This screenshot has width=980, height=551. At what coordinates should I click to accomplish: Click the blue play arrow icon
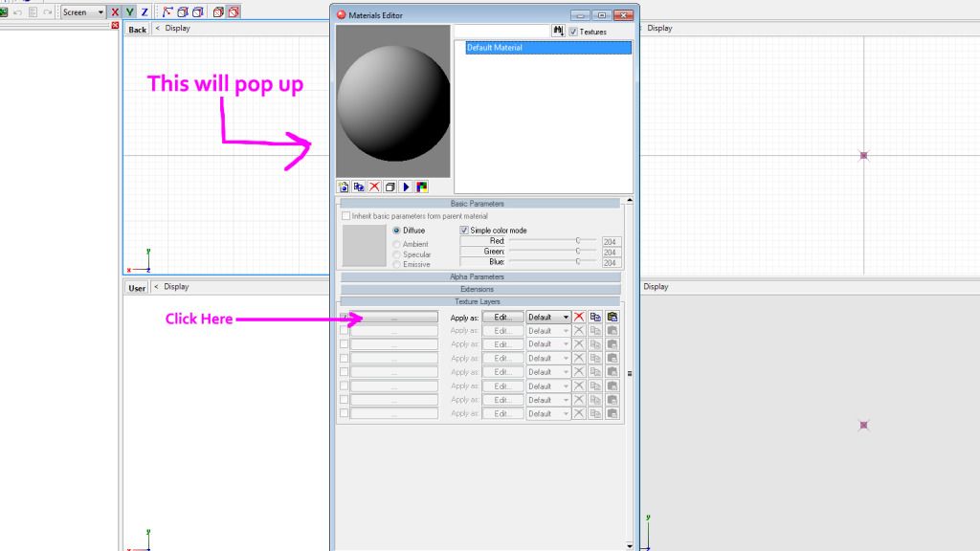[x=406, y=187]
